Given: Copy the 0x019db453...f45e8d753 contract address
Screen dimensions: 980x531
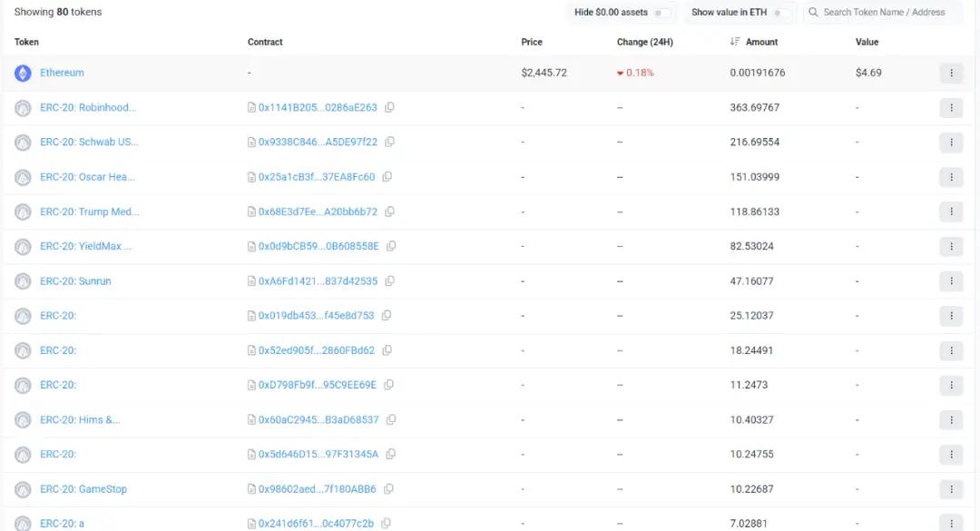Looking at the screenshot, I should 387,315.
